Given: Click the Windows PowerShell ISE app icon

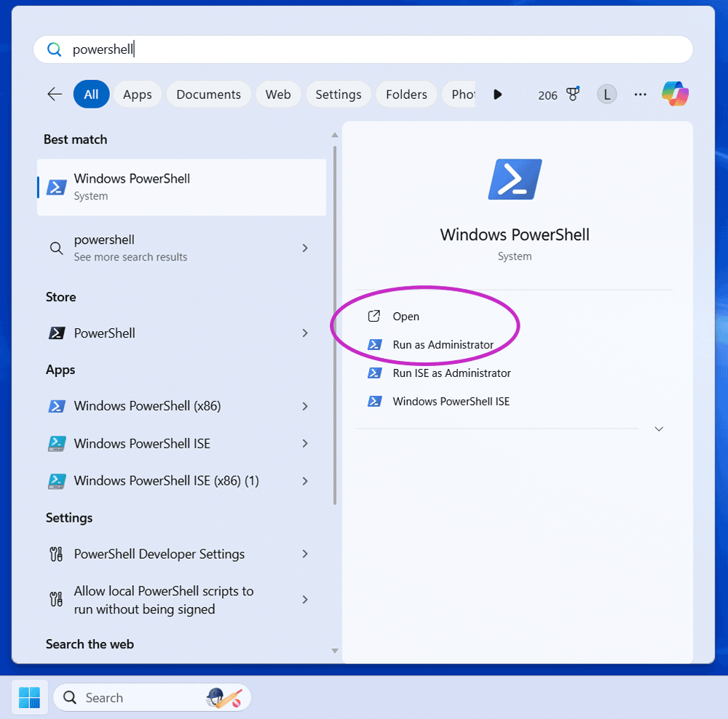Looking at the screenshot, I should click(57, 444).
